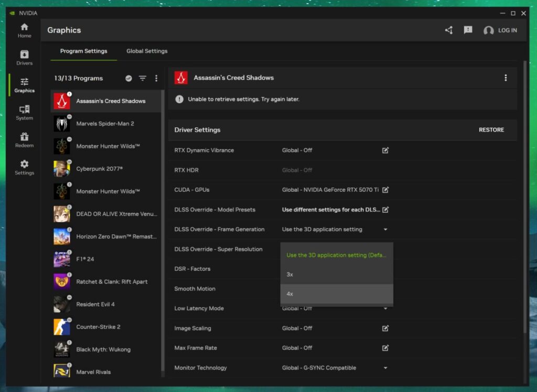Screen dimensions: 537x392
Task: Click the Assassin's Creed Shadows header logo
Action: click(181, 78)
